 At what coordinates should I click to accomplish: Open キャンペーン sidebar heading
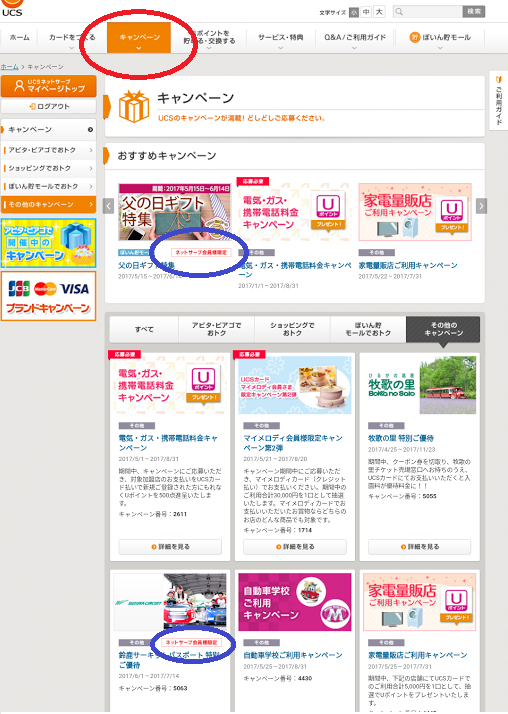(49, 130)
